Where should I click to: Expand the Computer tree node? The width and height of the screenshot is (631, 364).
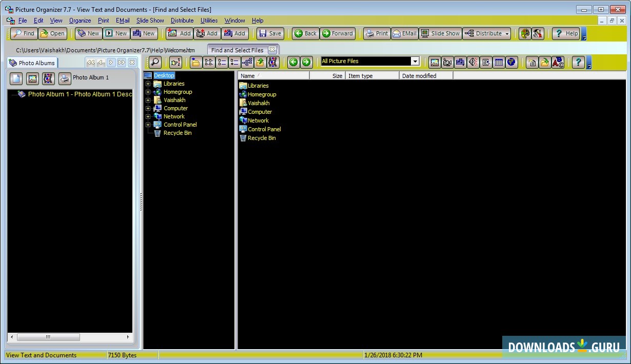tap(148, 108)
